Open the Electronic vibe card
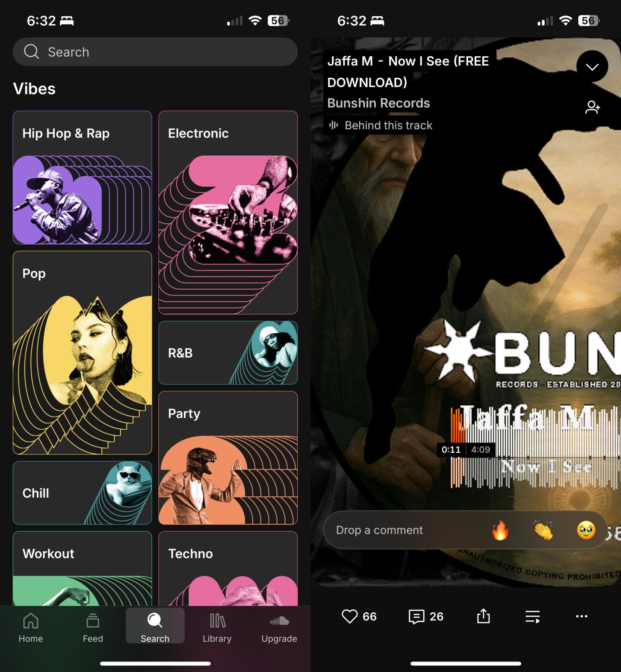The height and width of the screenshot is (672, 621). point(228,212)
